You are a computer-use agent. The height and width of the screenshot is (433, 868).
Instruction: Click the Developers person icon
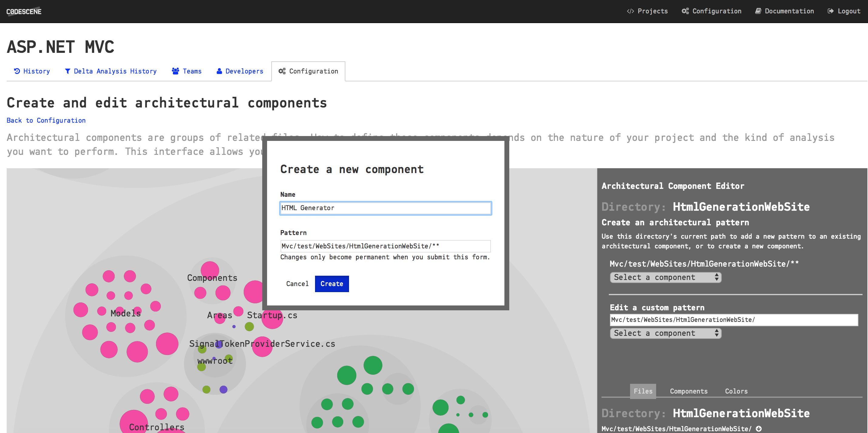219,71
